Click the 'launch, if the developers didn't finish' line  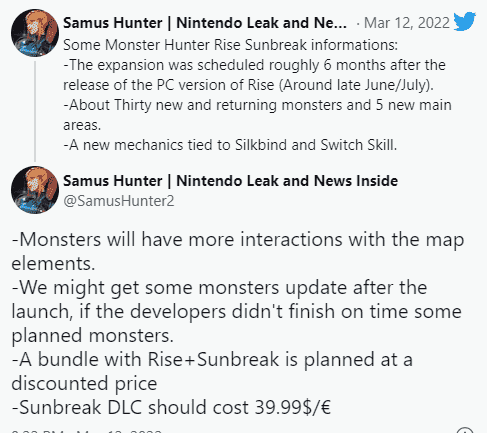tap(236, 312)
